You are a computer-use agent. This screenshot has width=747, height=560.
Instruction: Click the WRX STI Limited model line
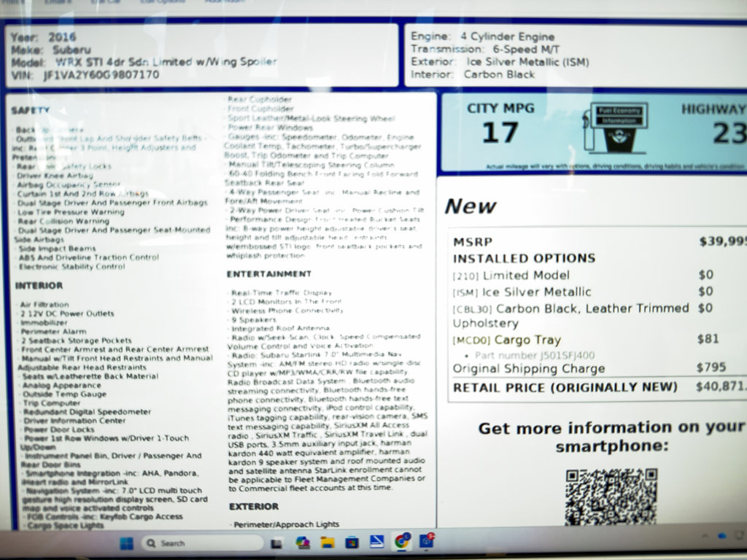144,62
